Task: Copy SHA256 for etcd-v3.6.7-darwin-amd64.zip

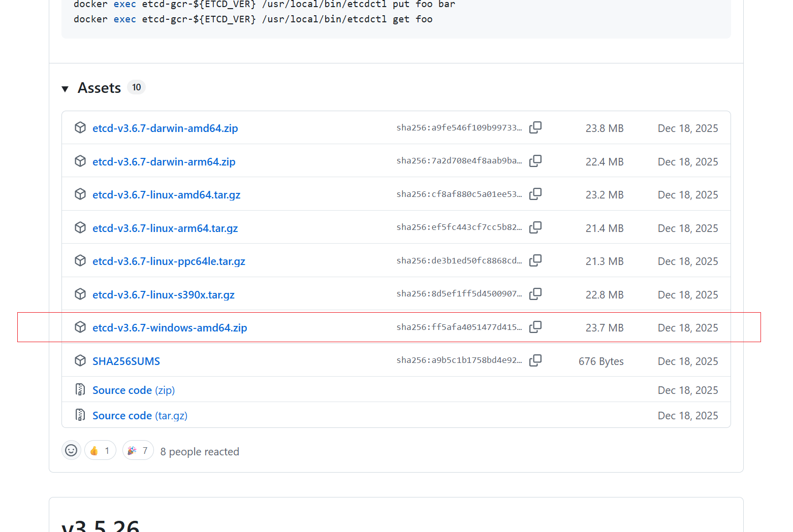Action: pos(535,127)
